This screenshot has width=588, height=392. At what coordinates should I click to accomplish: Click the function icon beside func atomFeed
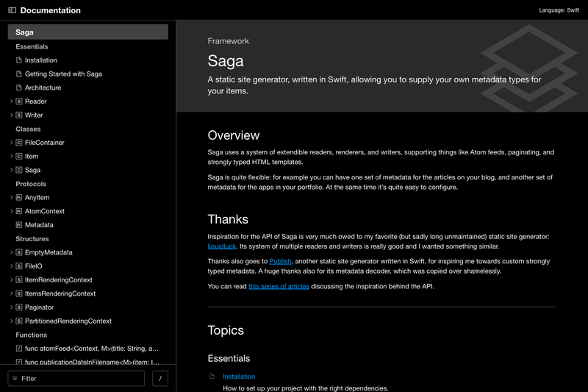(x=19, y=349)
